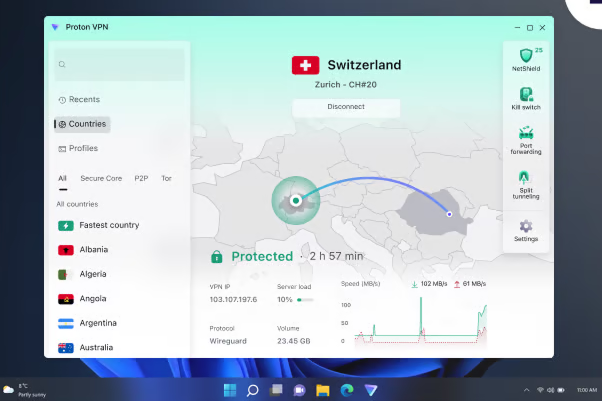The width and height of the screenshot is (602, 401).
Task: Switch to the Secure Core tab
Action: [101, 178]
